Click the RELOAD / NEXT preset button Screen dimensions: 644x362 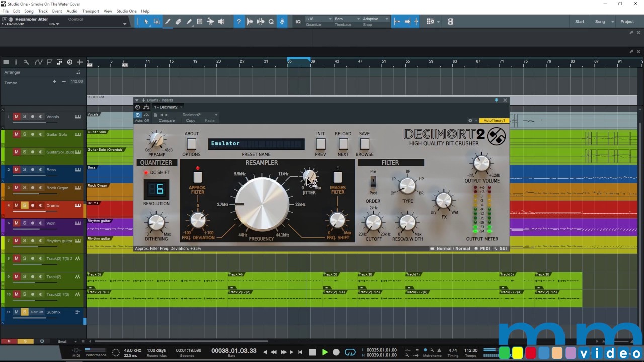click(x=343, y=144)
